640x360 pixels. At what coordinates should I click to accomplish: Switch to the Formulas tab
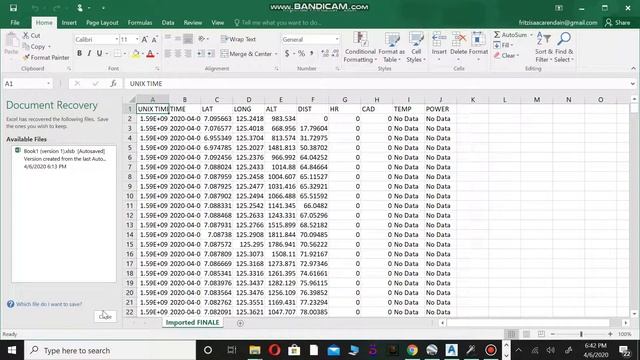[x=140, y=22]
